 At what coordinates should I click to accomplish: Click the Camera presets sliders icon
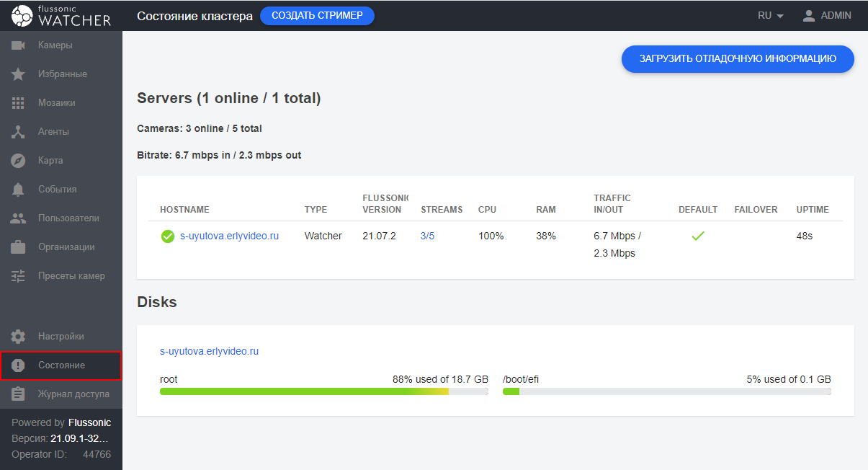click(19, 276)
